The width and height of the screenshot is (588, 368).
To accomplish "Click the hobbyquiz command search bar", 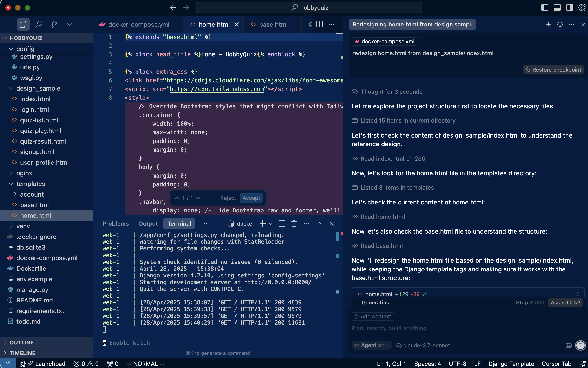I will [x=309, y=7].
